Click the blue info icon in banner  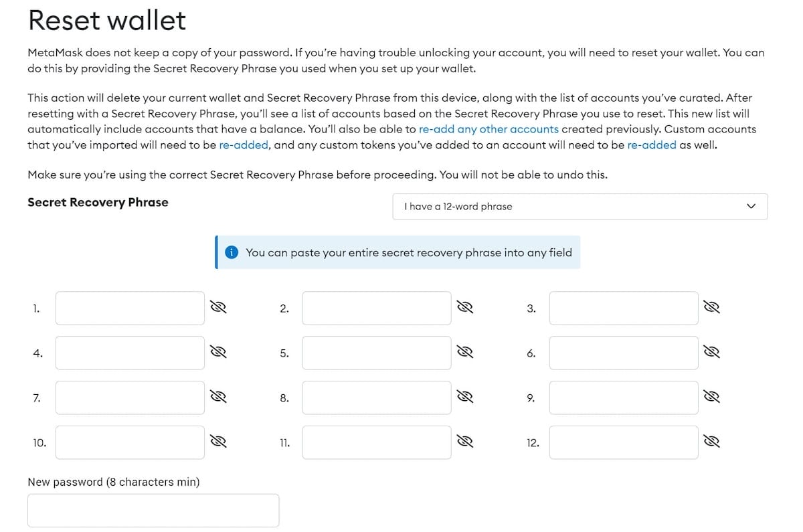tap(232, 252)
